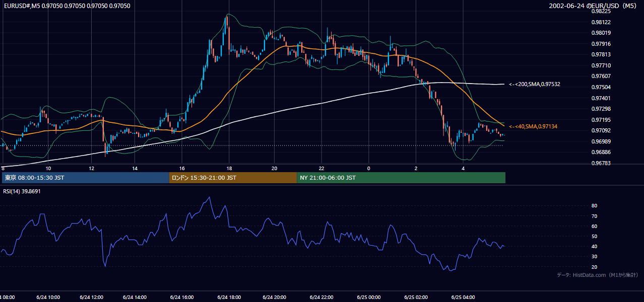Viewport: 644px width, 302px height.
Task: Click the RSI(14) 39.8691 indicator label
Action: pos(22,191)
